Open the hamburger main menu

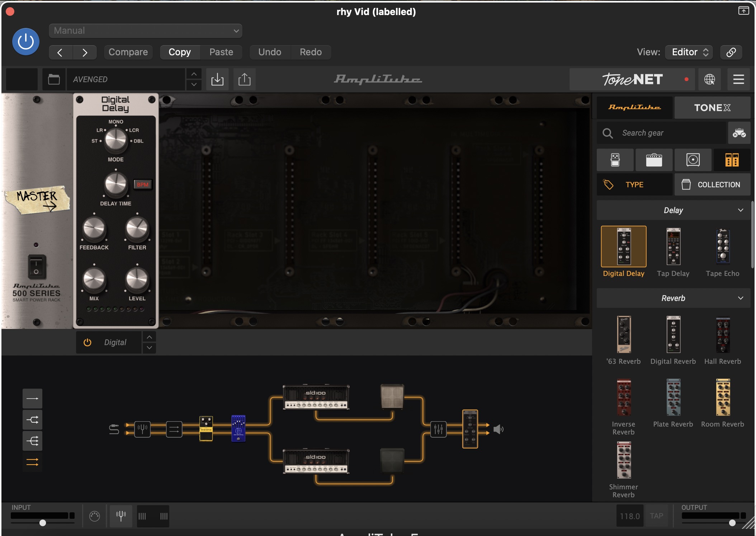coord(738,79)
